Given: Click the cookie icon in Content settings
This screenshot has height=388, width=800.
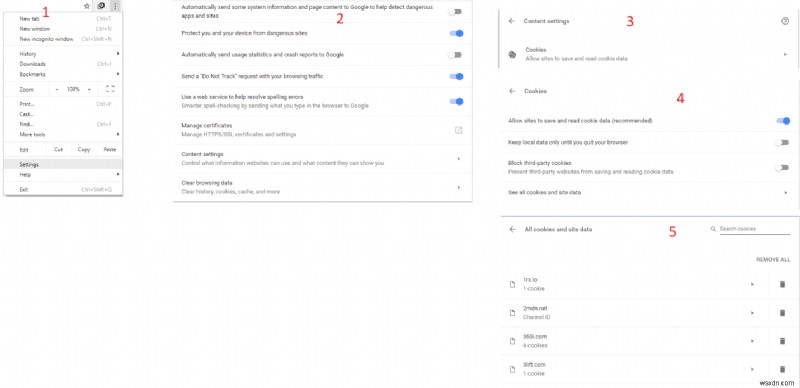Looking at the screenshot, I should click(x=512, y=55).
